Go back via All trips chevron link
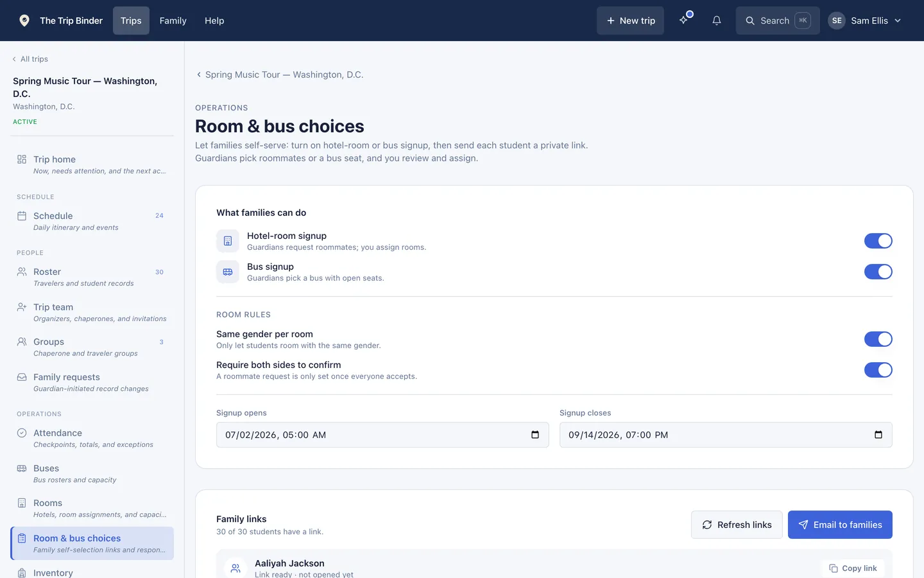The height and width of the screenshot is (578, 924). tap(30, 59)
